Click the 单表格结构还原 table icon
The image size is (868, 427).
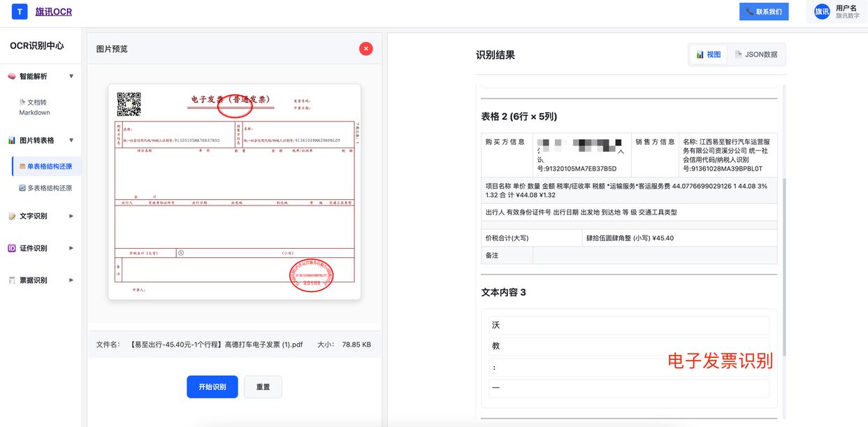pyautogui.click(x=22, y=166)
